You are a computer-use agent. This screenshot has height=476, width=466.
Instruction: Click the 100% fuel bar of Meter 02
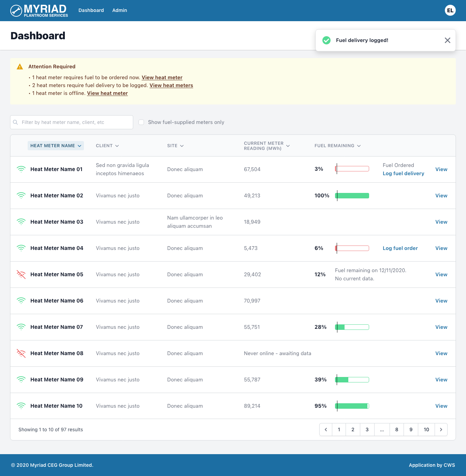(x=352, y=196)
